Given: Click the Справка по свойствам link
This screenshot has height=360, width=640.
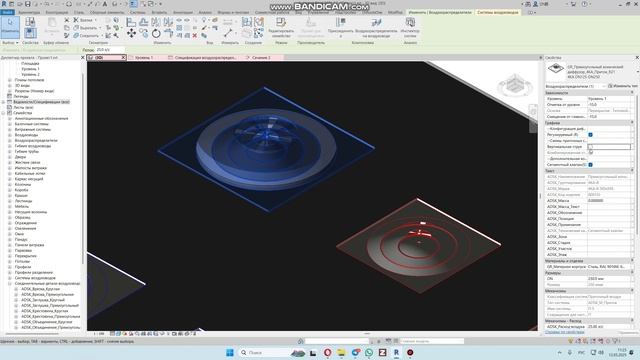Looking at the screenshot, I should (x=564, y=332).
